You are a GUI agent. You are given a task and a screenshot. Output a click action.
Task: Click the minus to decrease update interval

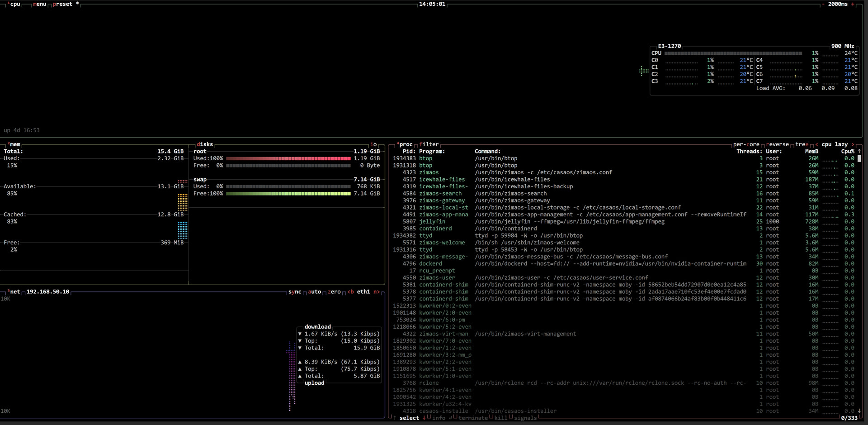823,4
